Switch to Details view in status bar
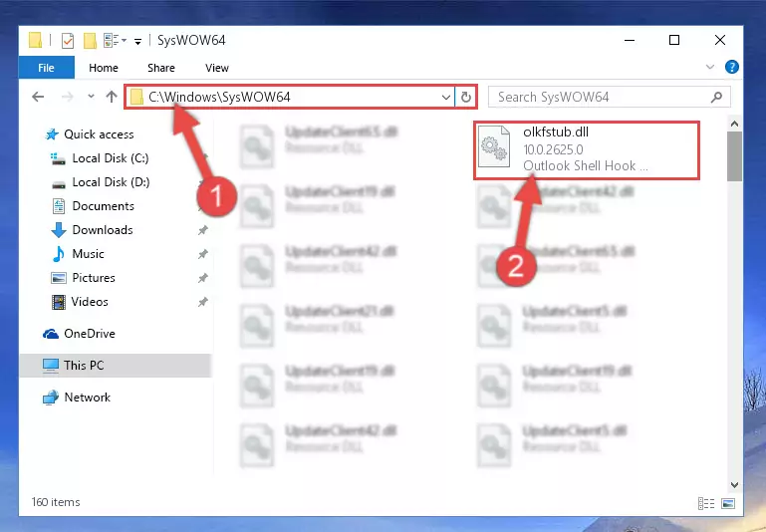Screen dimensions: 766x532 point(706,503)
